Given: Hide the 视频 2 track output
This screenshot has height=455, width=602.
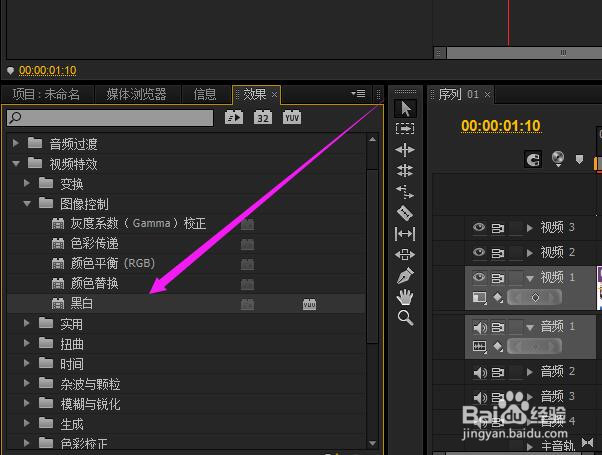Looking at the screenshot, I should coord(479,252).
